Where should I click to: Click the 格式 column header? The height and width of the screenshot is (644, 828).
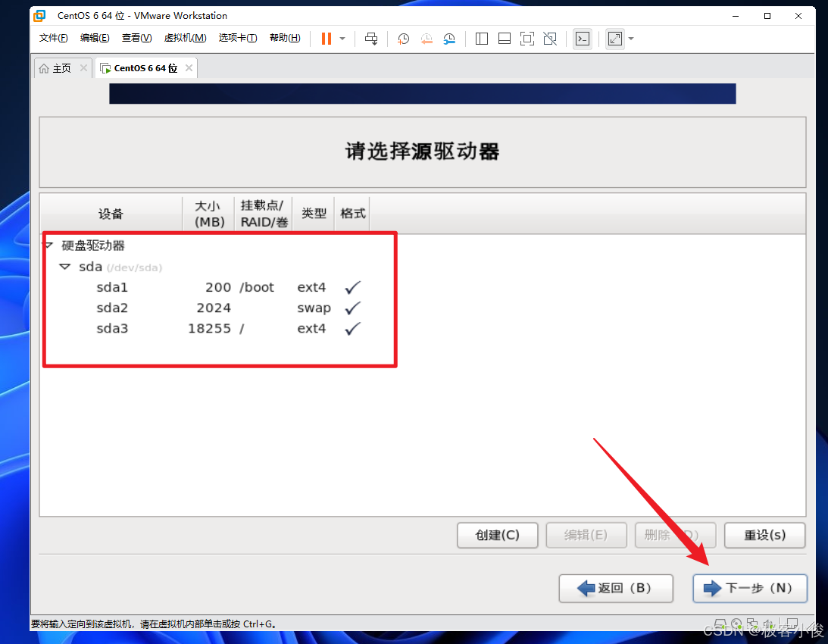(353, 214)
